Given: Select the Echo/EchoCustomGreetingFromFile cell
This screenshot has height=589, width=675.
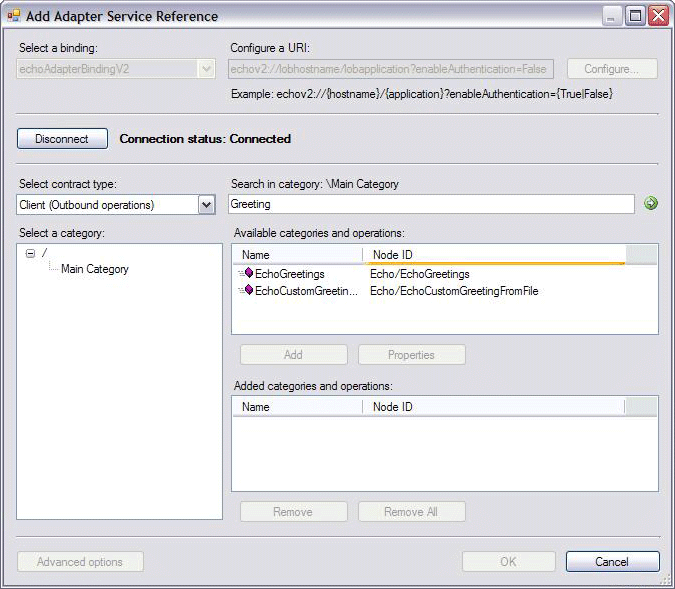Looking at the screenshot, I should [454, 291].
